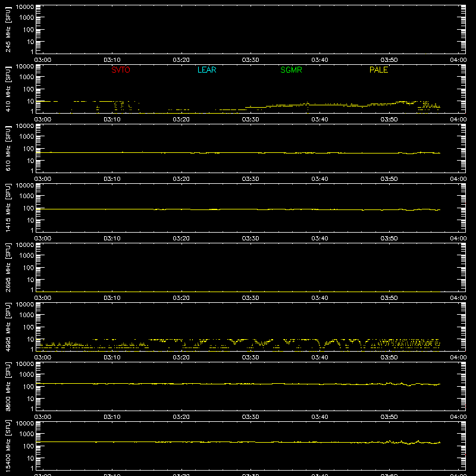Click 03:50 tick below 1415 MHz panel
This screenshot has height=476, width=476.
coord(389,239)
